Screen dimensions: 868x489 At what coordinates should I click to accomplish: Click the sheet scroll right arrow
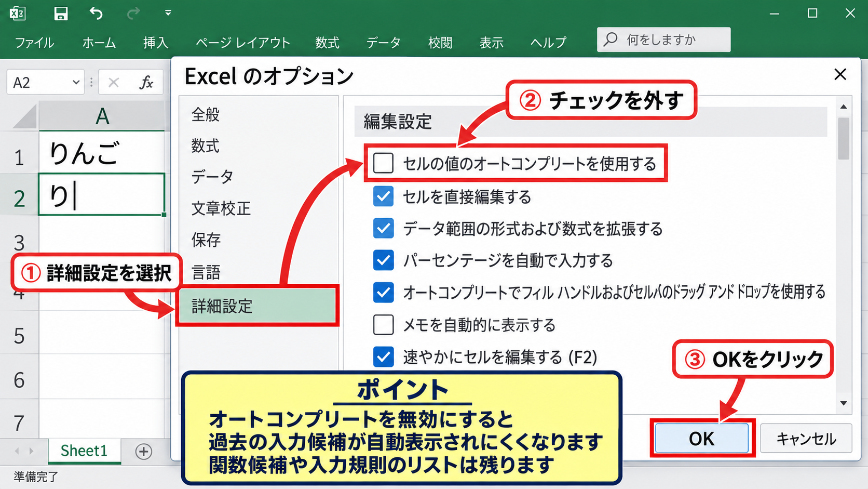(32, 451)
